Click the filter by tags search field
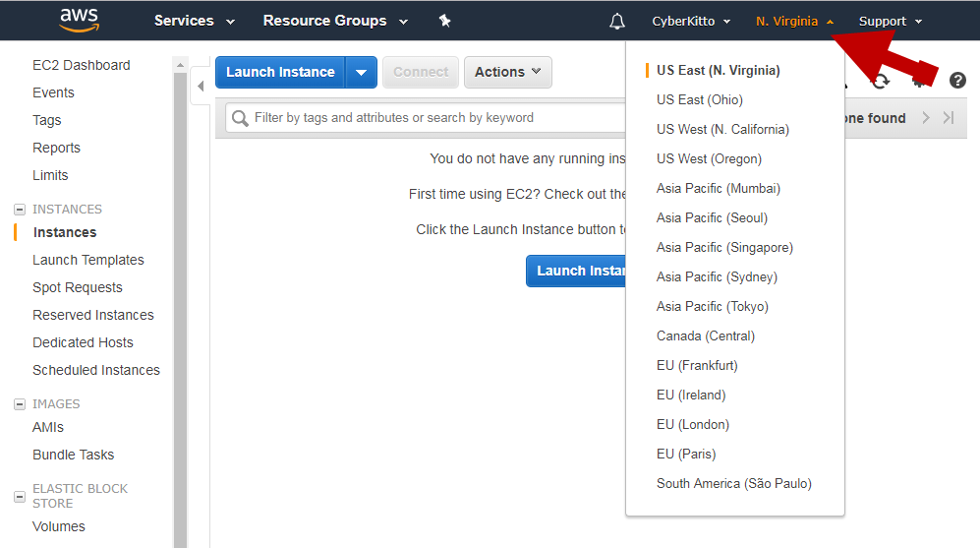This screenshot has height=548, width=980. coord(425,118)
